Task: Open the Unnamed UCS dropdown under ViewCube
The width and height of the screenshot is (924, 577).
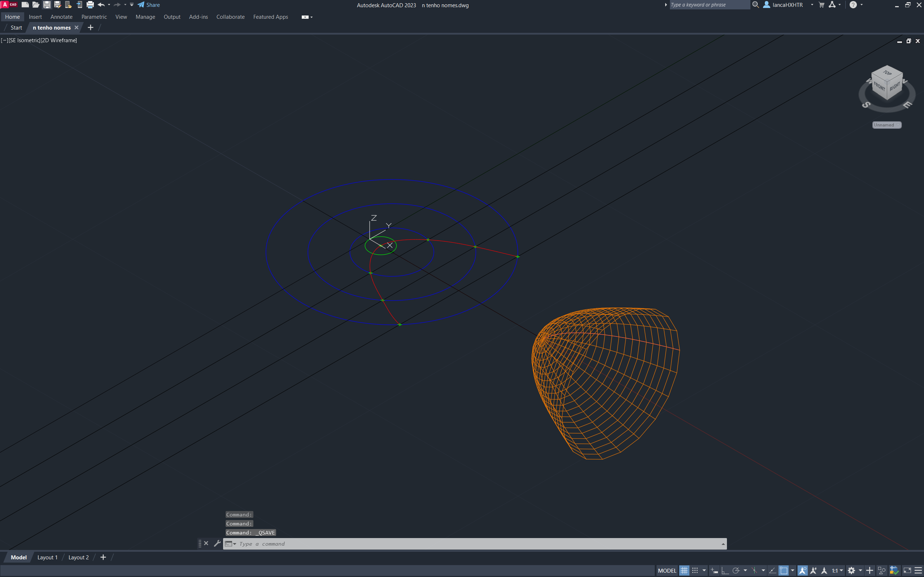Action: pos(886,125)
